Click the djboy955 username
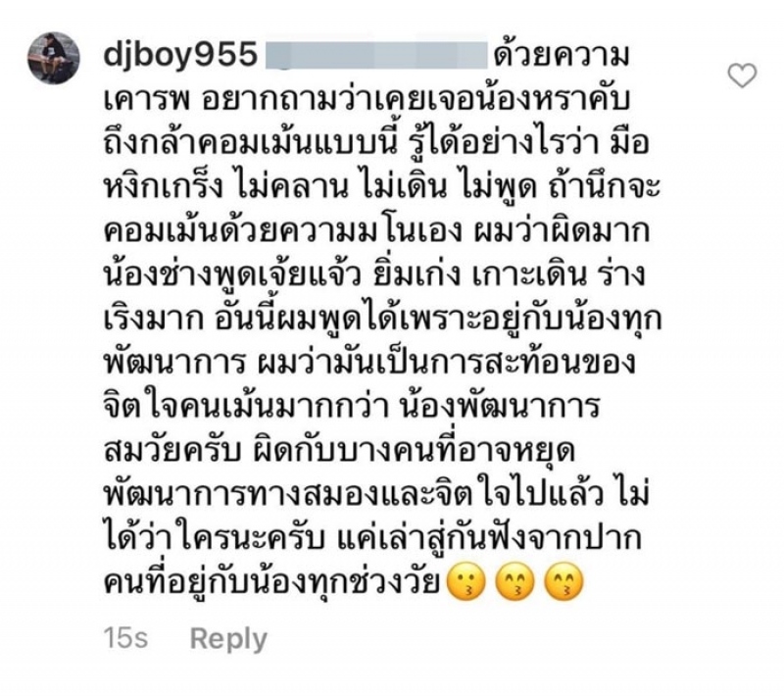784x696 pixels. (180, 54)
